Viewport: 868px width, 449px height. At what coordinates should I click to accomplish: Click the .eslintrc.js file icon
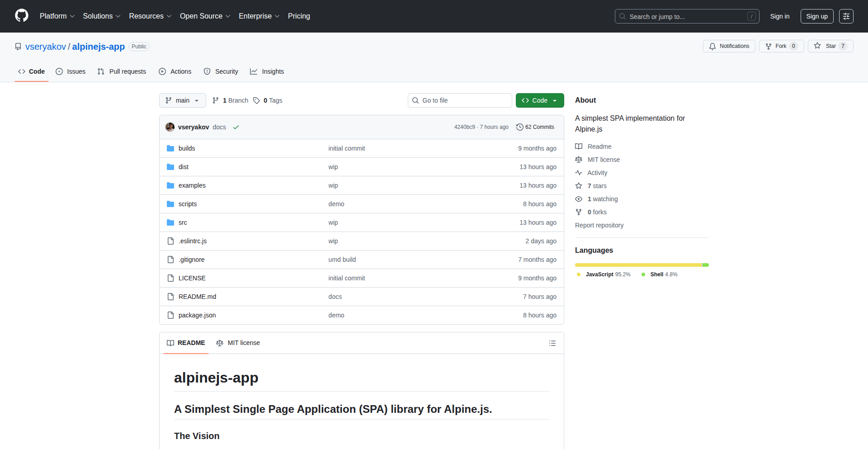pos(170,241)
